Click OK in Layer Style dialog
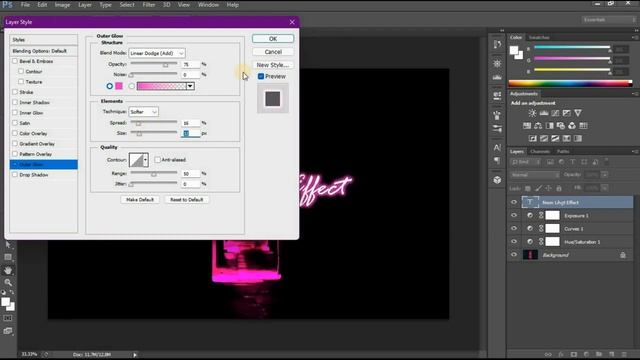640x360 pixels. pos(273,39)
